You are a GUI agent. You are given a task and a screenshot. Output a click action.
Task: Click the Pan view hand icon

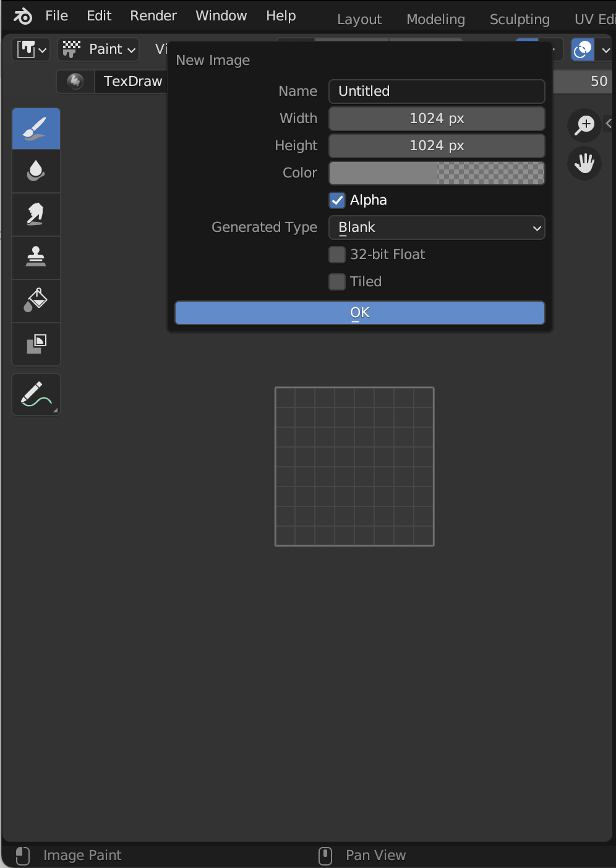click(x=584, y=163)
